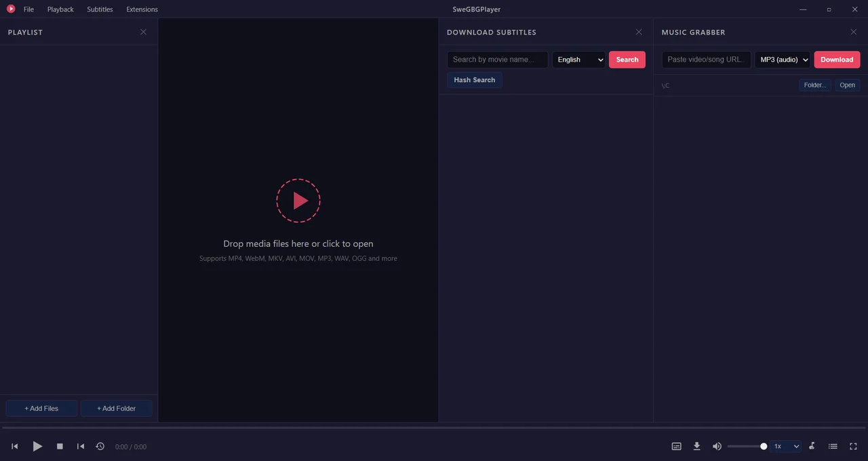Viewport: 868px width, 461px height.
Task: Click the dashed-circle play icon in the drop area
Action: [298, 201]
